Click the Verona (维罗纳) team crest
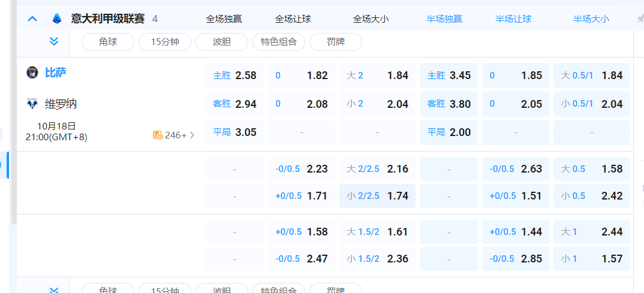The image size is (644, 293). tap(32, 104)
